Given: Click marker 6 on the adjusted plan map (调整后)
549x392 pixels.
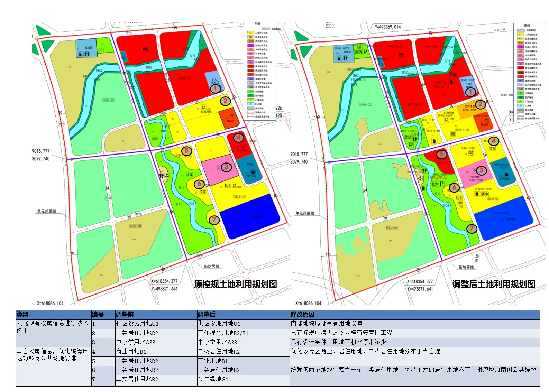Looking at the screenshot, I should [x=455, y=188].
